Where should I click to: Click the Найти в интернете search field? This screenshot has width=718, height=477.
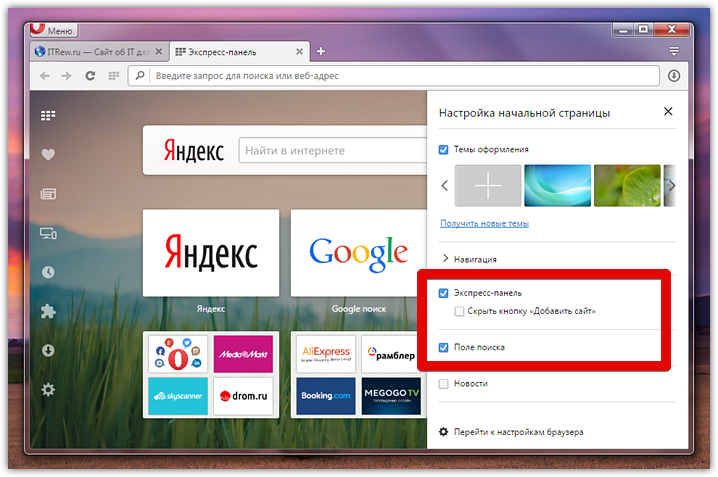pyautogui.click(x=333, y=150)
